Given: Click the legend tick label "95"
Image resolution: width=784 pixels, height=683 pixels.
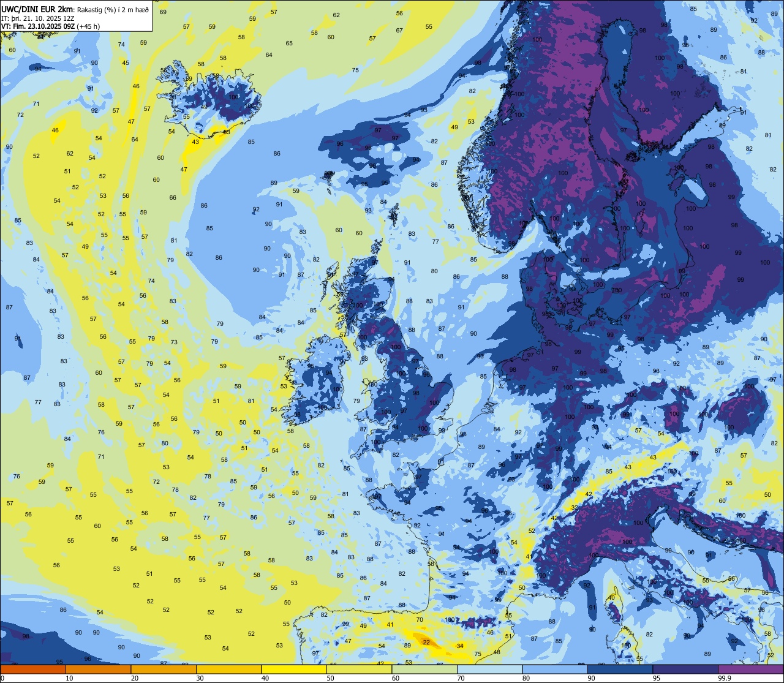Looking at the screenshot, I should (657, 678).
